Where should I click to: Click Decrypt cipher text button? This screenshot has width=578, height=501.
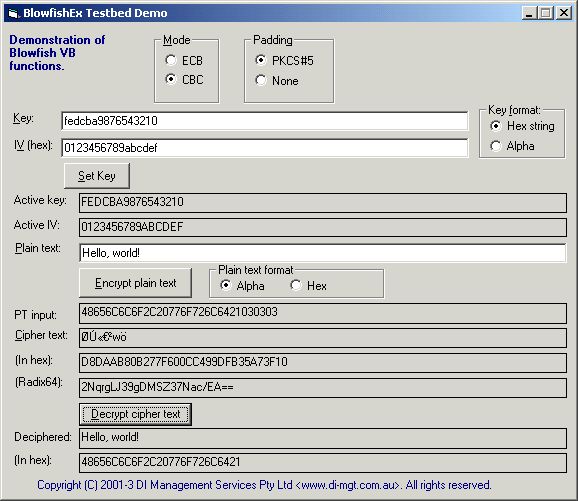click(x=135, y=414)
